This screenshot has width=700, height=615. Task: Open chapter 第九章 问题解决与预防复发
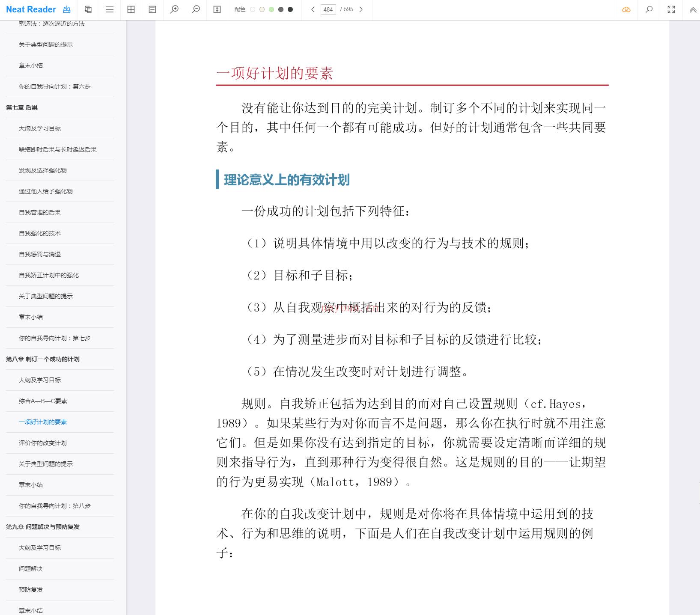point(43,527)
